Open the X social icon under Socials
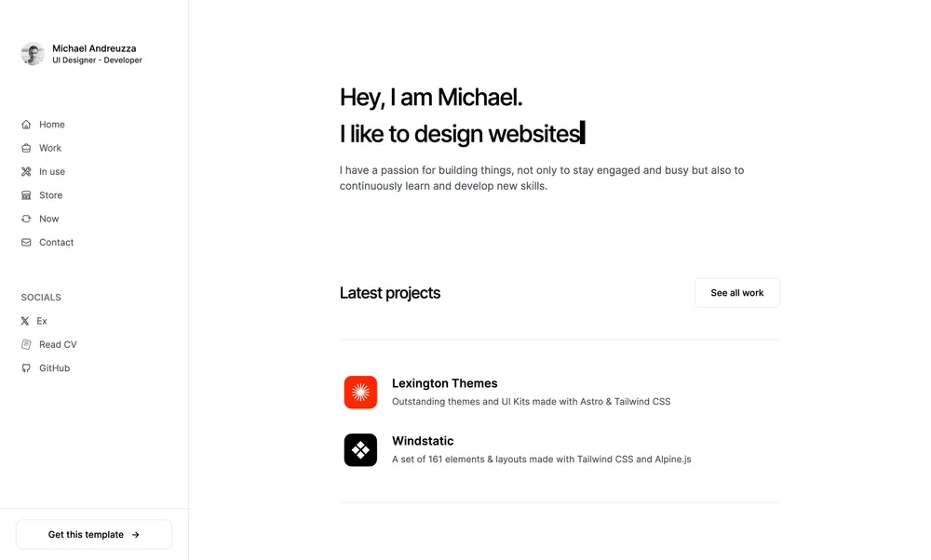Image resolution: width=931 pixels, height=560 pixels. pos(25,321)
